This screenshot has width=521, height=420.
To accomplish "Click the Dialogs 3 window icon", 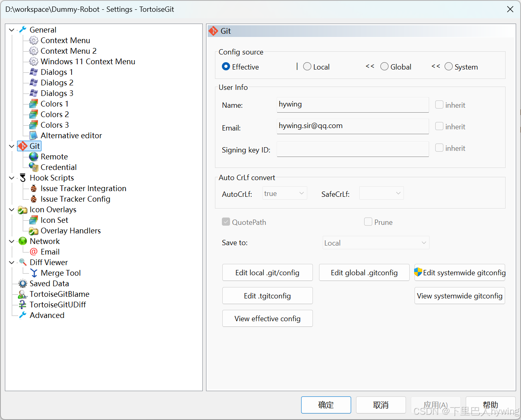I will coord(34,93).
